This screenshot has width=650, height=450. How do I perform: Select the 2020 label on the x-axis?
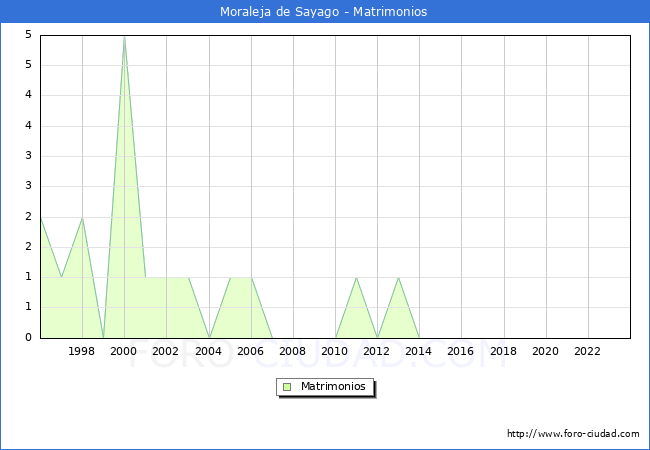[x=545, y=351]
